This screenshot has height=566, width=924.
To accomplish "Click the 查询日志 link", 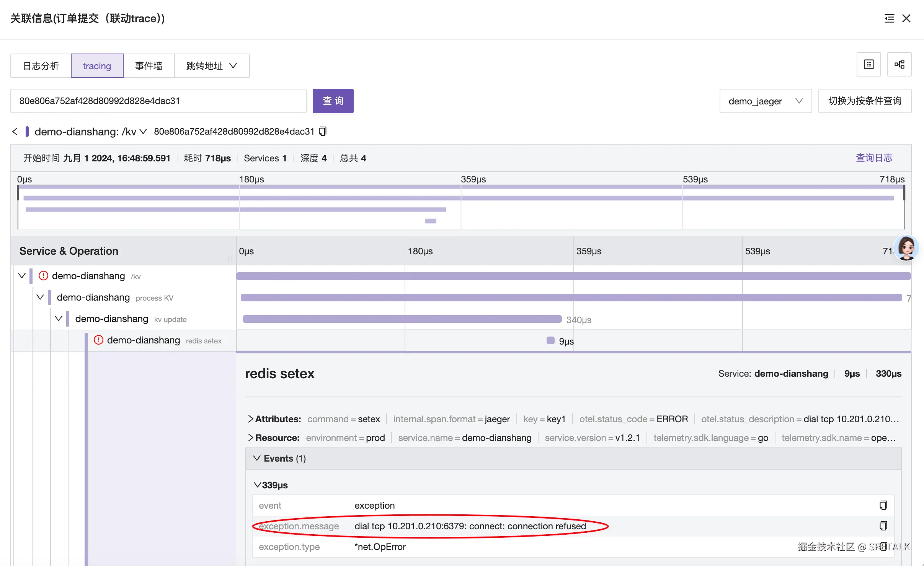I will [x=874, y=158].
